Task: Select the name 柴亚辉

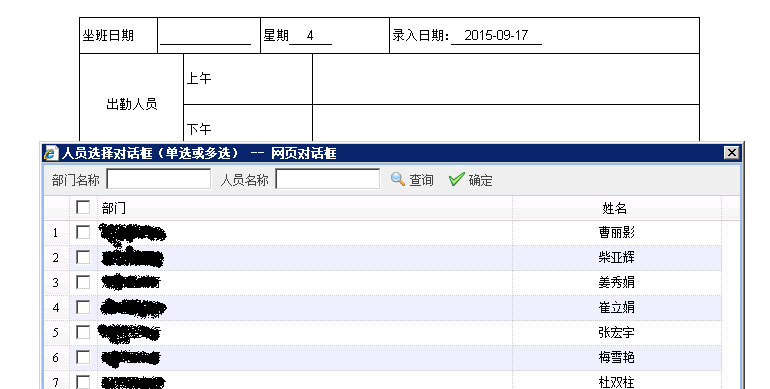Action: pos(617,257)
